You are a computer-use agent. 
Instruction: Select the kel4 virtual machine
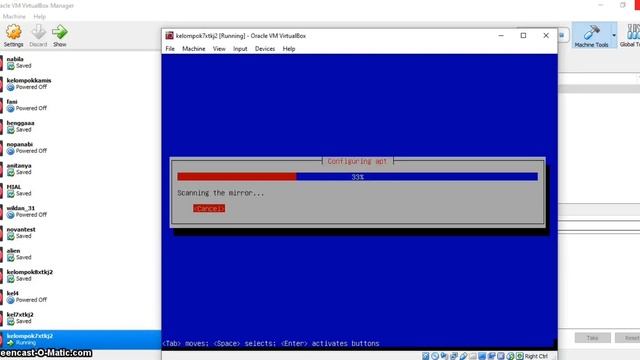80,296
